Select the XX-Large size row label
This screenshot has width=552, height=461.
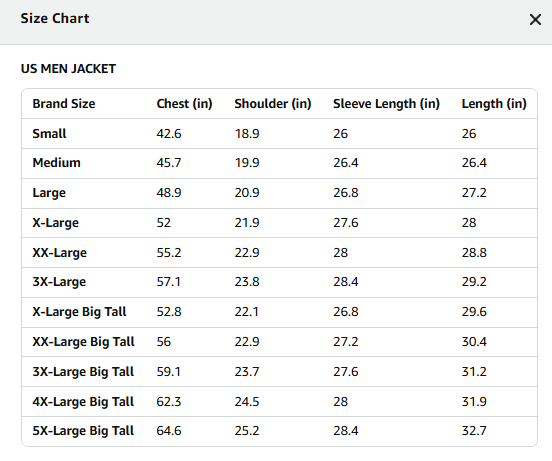[59, 253]
